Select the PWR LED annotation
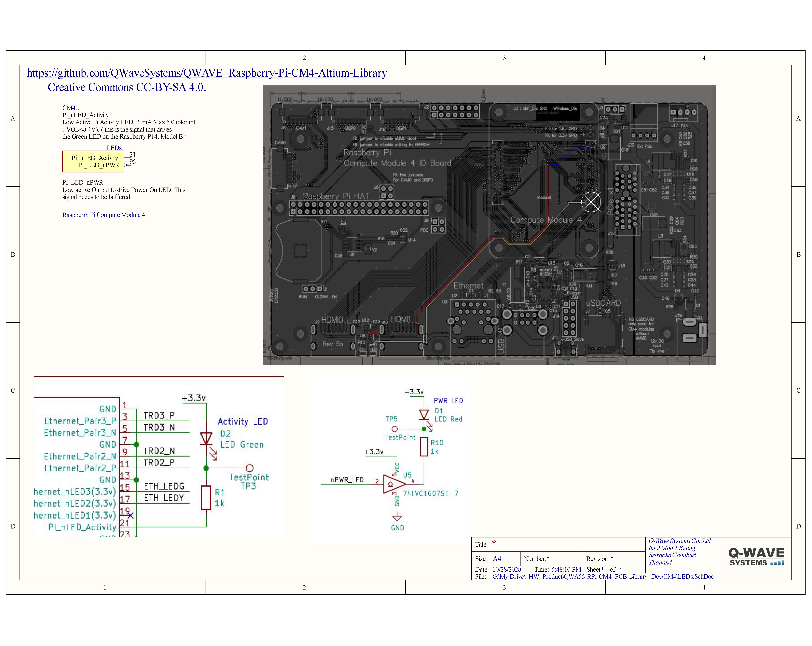 tap(448, 401)
